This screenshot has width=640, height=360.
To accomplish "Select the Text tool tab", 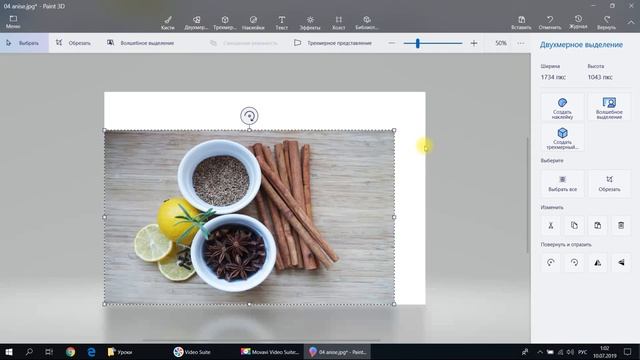I will coord(282,23).
